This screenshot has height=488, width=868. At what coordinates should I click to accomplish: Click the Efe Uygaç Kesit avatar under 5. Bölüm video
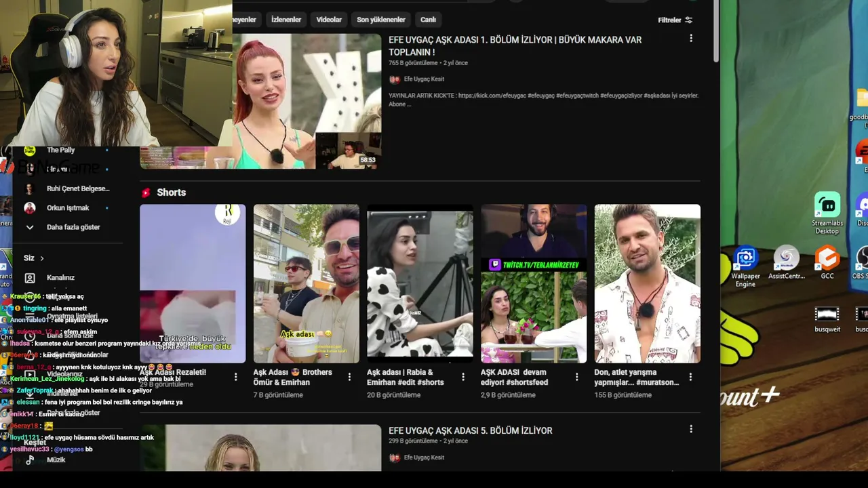coord(394,457)
